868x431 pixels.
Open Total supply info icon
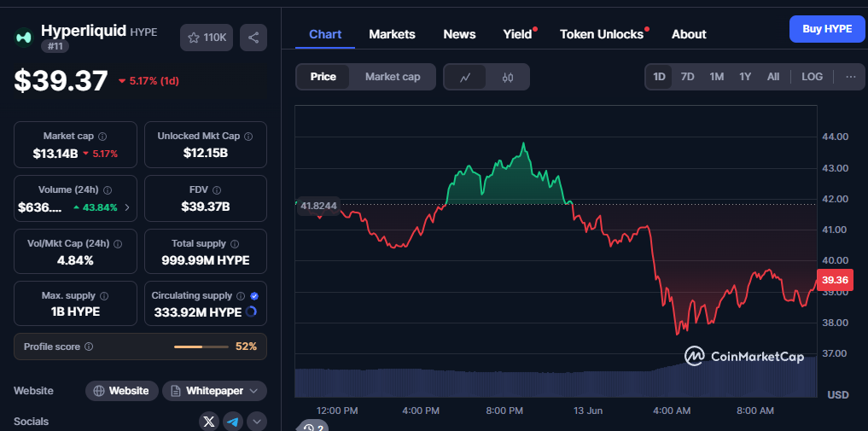[x=235, y=243]
